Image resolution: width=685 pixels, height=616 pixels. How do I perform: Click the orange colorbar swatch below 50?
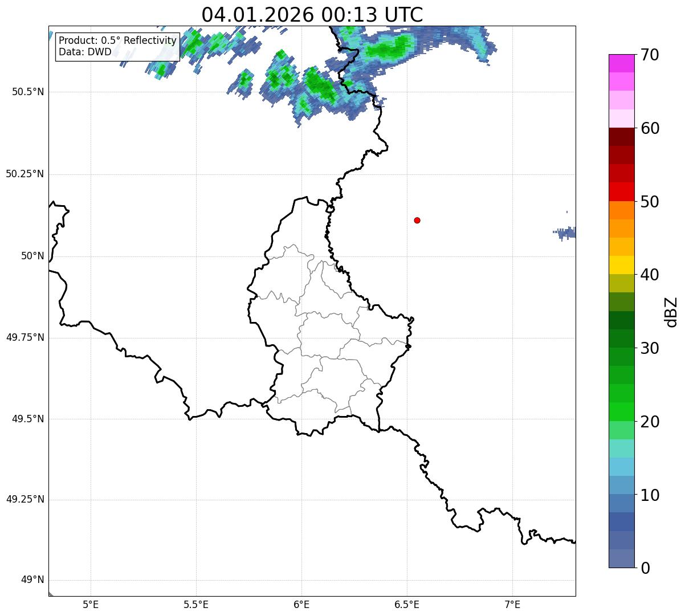pyautogui.click(x=621, y=210)
